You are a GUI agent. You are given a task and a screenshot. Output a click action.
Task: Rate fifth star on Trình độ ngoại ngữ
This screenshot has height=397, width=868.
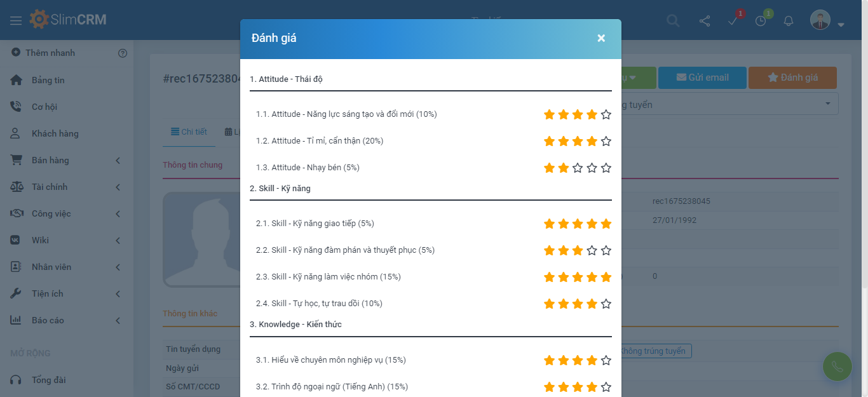click(606, 386)
